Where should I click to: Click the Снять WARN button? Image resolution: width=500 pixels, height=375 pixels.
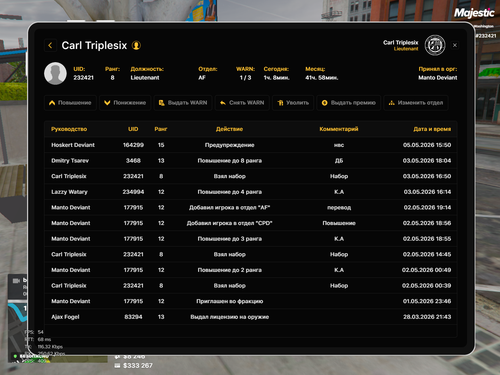[x=242, y=103]
